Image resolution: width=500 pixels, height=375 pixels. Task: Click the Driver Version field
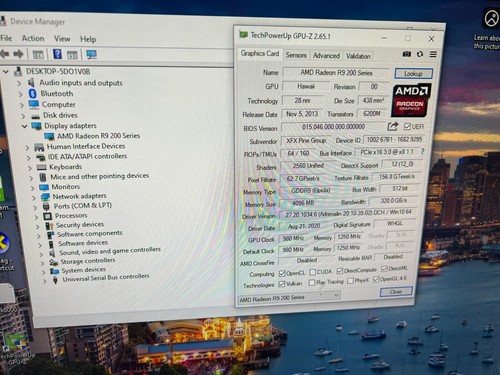click(348, 213)
